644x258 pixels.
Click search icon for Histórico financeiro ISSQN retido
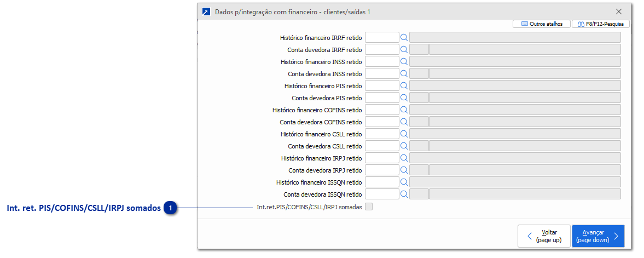(404, 182)
